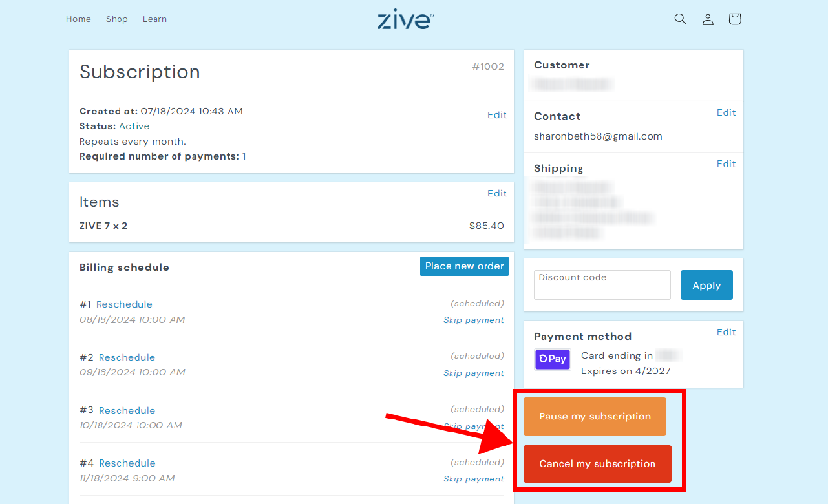This screenshot has height=504, width=828.
Task: Click the zive logo
Action: click(405, 19)
